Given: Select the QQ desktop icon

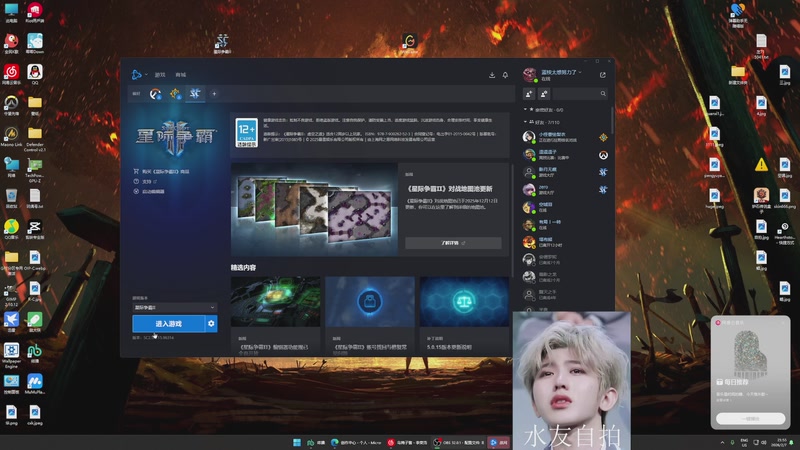Looking at the screenshot, I should point(35,74).
